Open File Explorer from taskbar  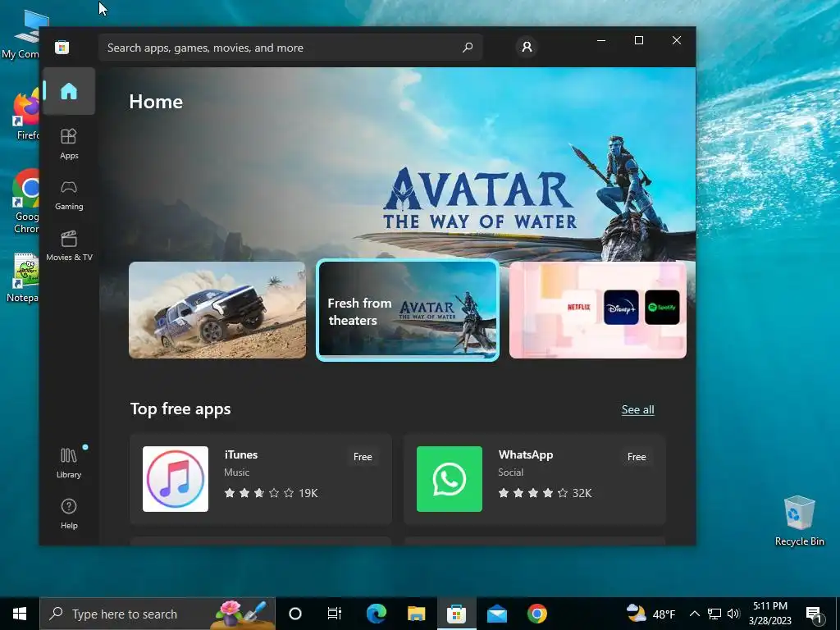click(x=416, y=614)
